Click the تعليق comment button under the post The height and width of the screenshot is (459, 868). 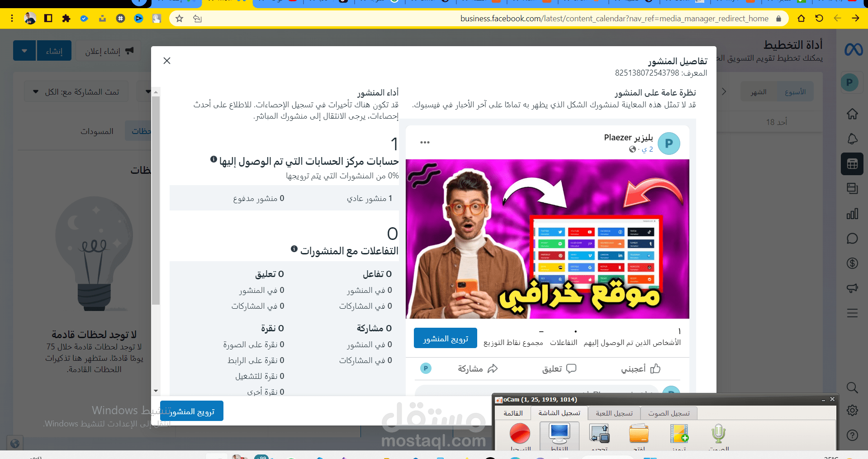coord(559,368)
